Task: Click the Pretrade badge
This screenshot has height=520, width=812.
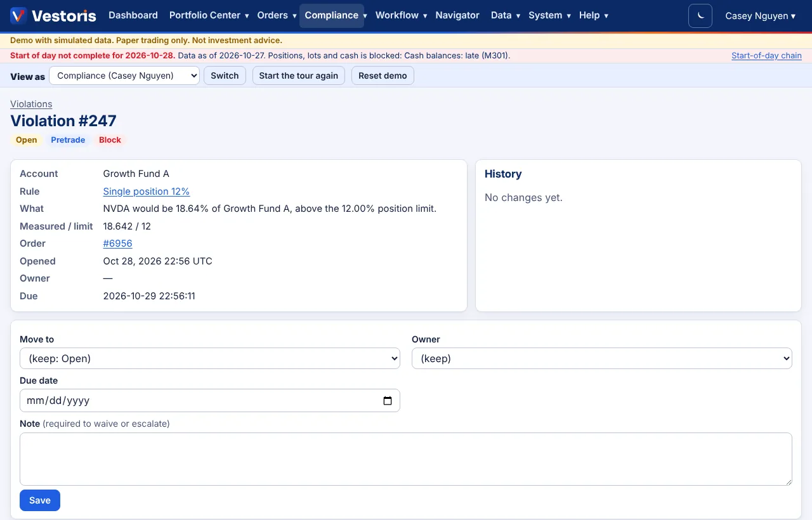Action: (x=68, y=140)
